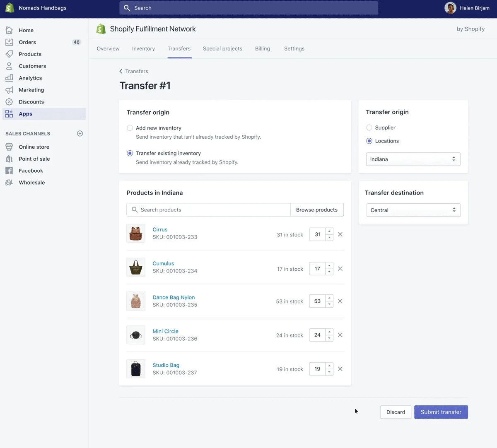Click the Cirrus bag thumbnail

click(x=136, y=233)
